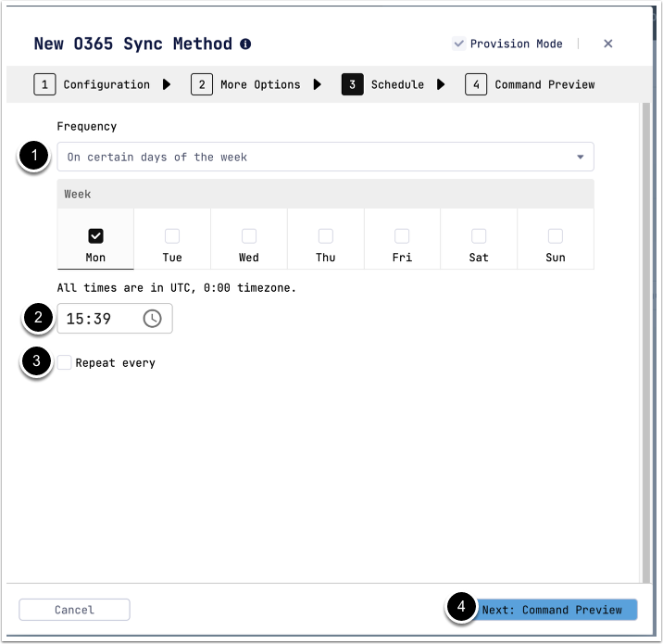Viewport: 663px width, 644px height.
Task: Go to step 2 More Options
Action: 245,84
